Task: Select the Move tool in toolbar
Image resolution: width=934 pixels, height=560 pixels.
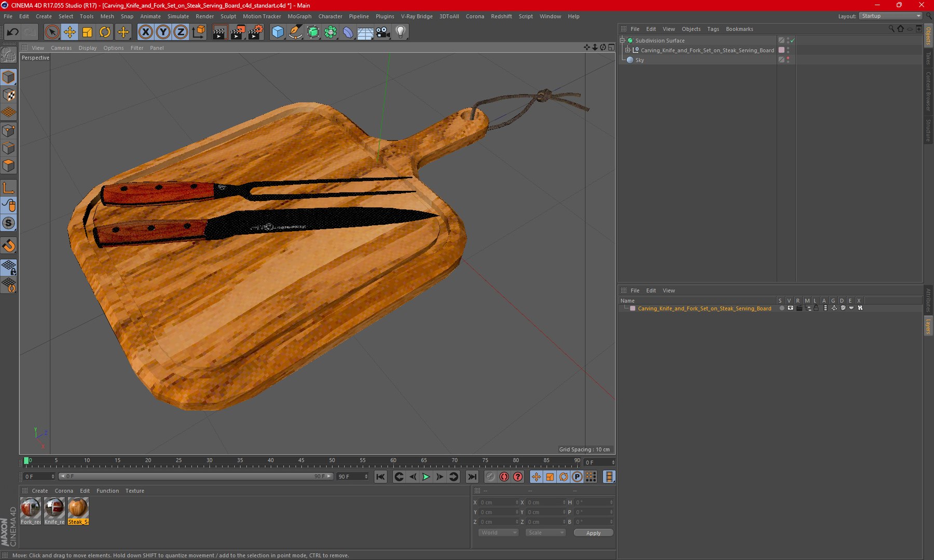Action: [70, 32]
